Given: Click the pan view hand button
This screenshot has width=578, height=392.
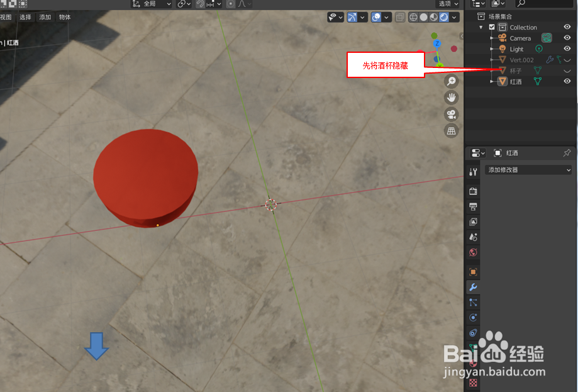Looking at the screenshot, I should click(x=451, y=98).
